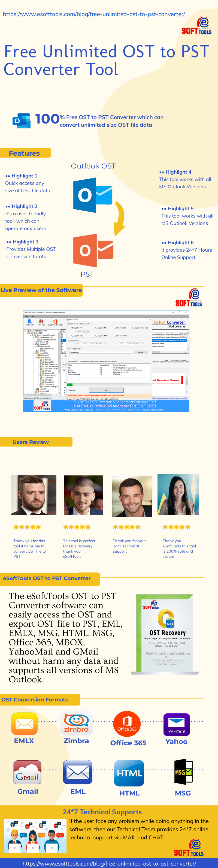Open the Help menu

click(x=32, y=316)
